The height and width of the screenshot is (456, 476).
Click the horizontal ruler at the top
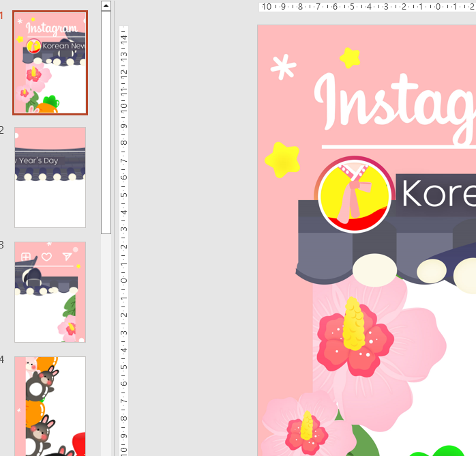[368, 7]
